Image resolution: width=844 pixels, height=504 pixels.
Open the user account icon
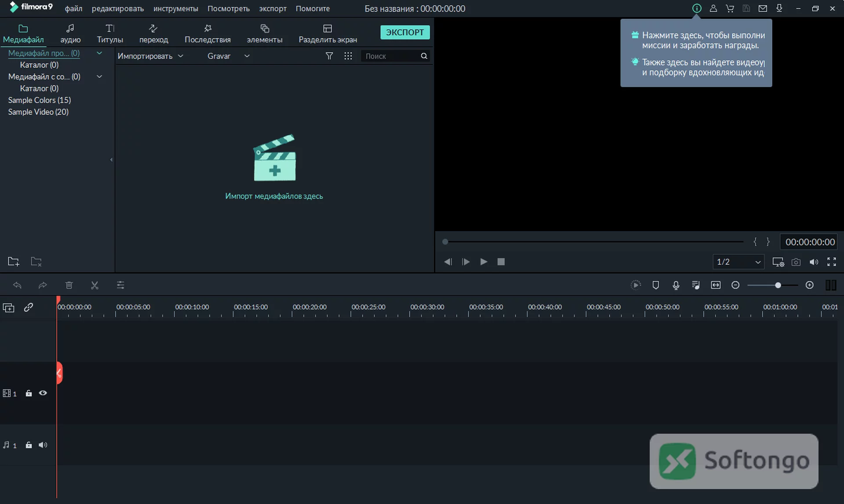coord(713,8)
